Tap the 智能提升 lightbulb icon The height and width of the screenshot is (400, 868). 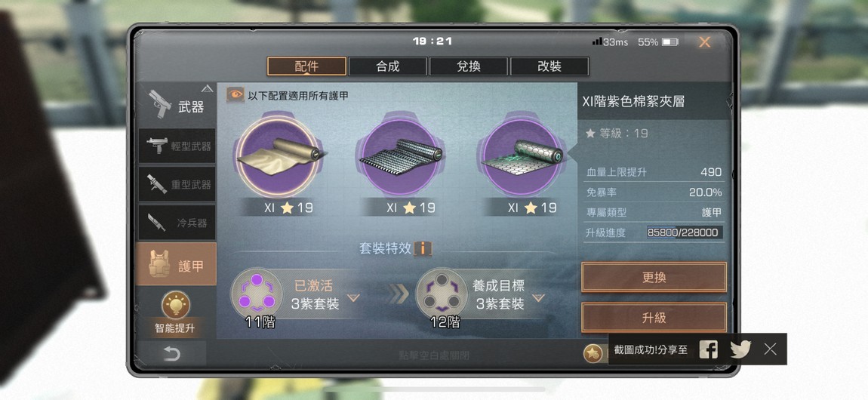point(175,305)
